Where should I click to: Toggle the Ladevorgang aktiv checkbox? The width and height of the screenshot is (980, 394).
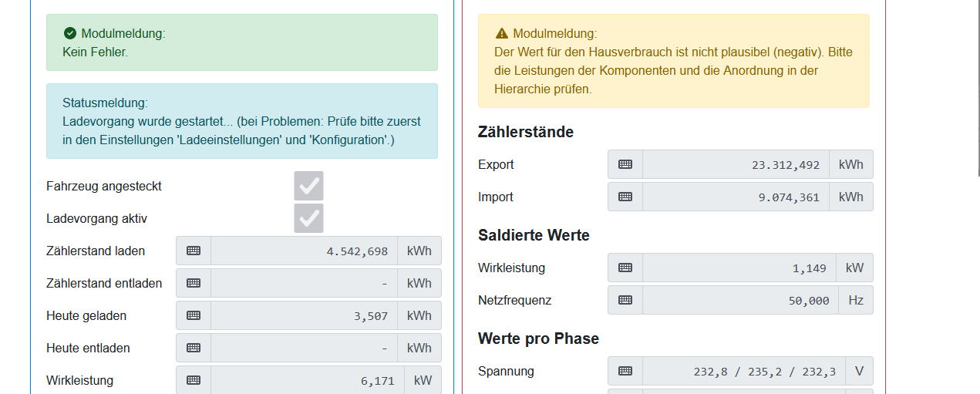(308, 218)
